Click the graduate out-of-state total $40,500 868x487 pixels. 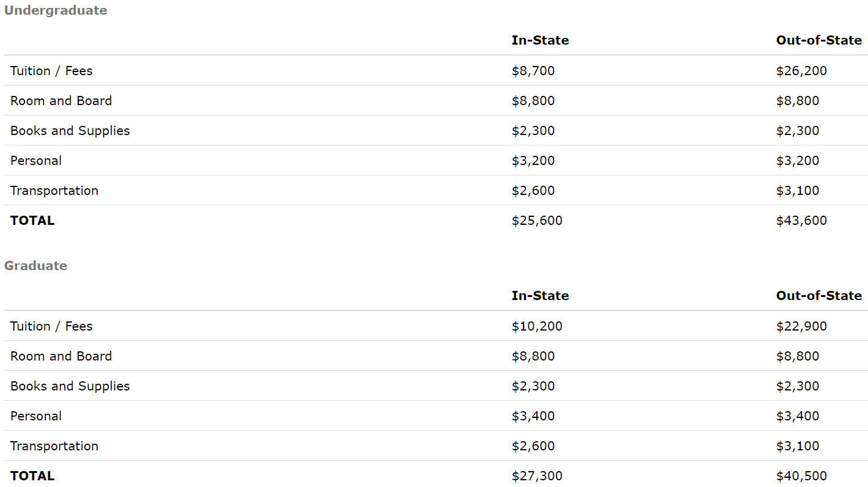click(x=801, y=476)
